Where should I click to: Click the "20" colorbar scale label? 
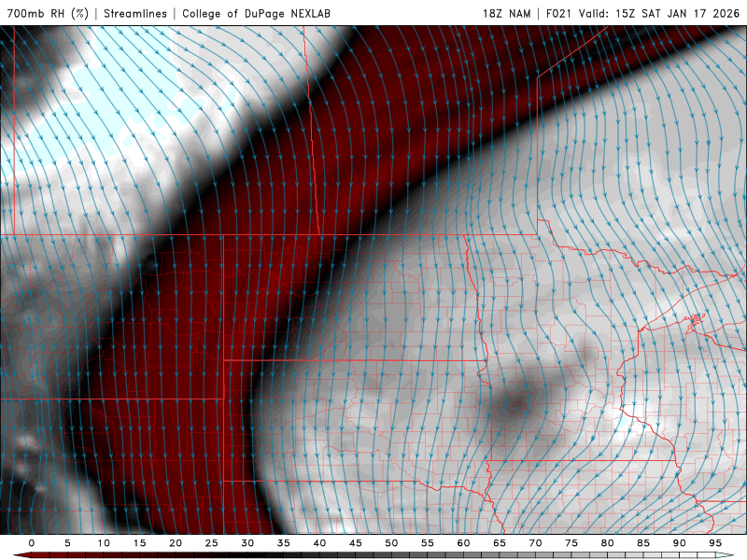(176, 543)
